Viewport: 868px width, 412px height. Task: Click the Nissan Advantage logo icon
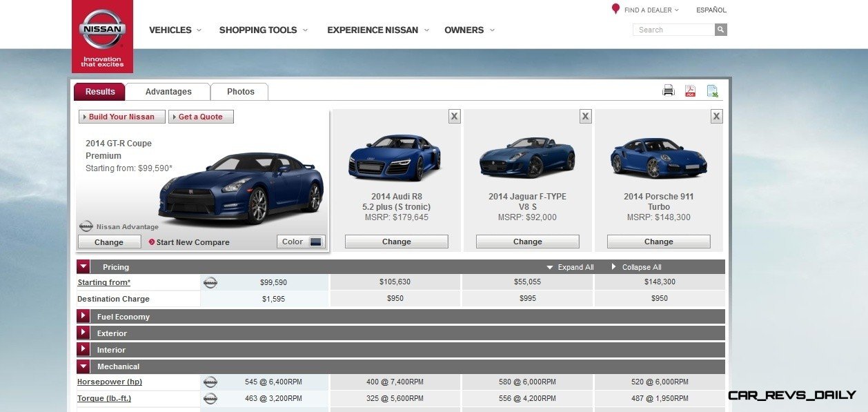pos(86,226)
